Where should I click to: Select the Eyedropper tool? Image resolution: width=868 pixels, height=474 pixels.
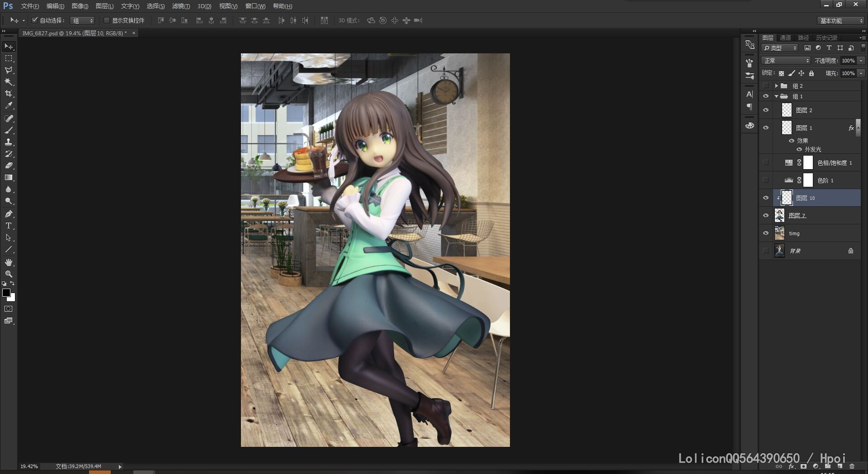click(x=9, y=106)
